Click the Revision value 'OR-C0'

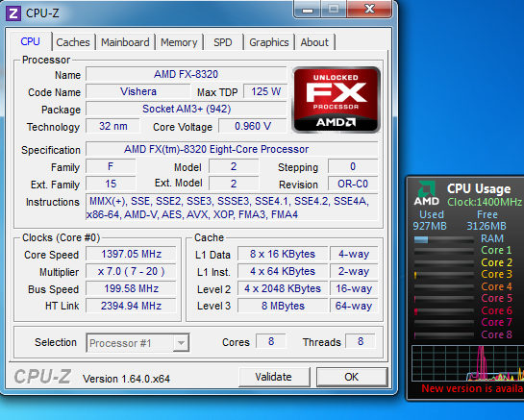coord(353,184)
